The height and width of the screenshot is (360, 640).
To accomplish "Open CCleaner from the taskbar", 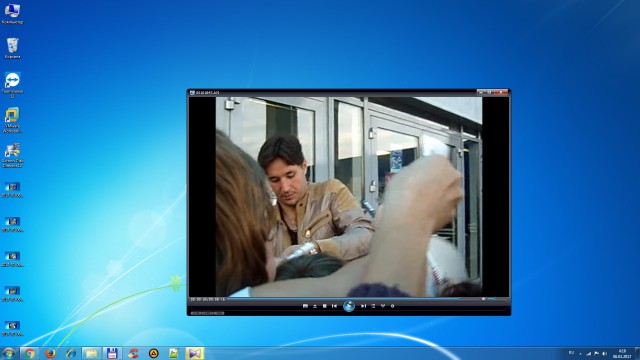I will tap(133, 353).
